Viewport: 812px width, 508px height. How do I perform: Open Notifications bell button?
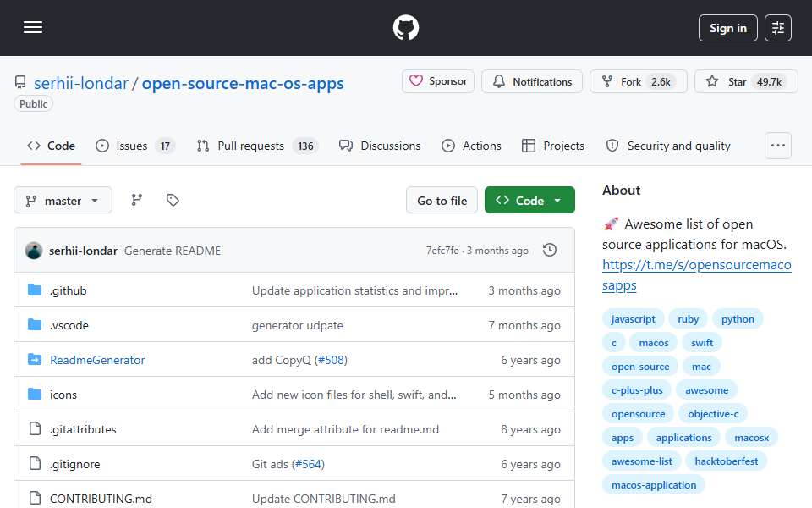point(532,81)
